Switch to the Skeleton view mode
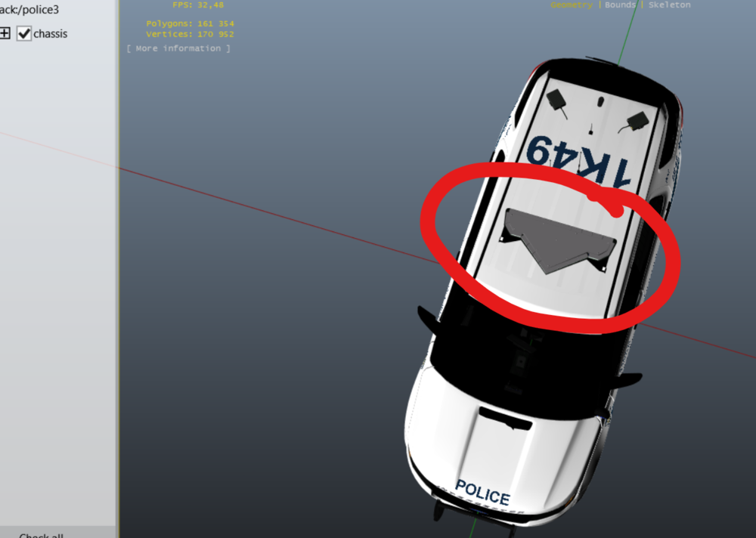 pos(668,5)
